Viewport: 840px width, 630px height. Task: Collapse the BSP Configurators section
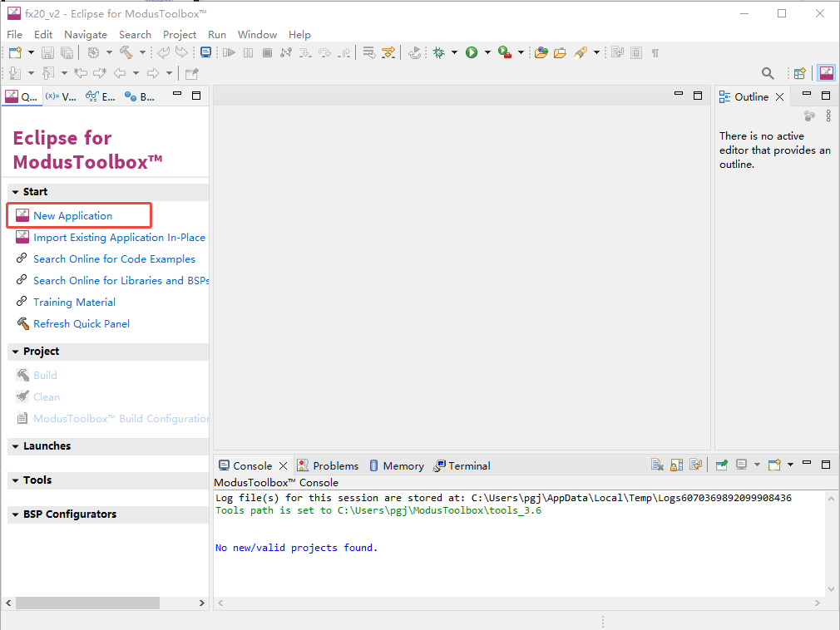coord(16,514)
